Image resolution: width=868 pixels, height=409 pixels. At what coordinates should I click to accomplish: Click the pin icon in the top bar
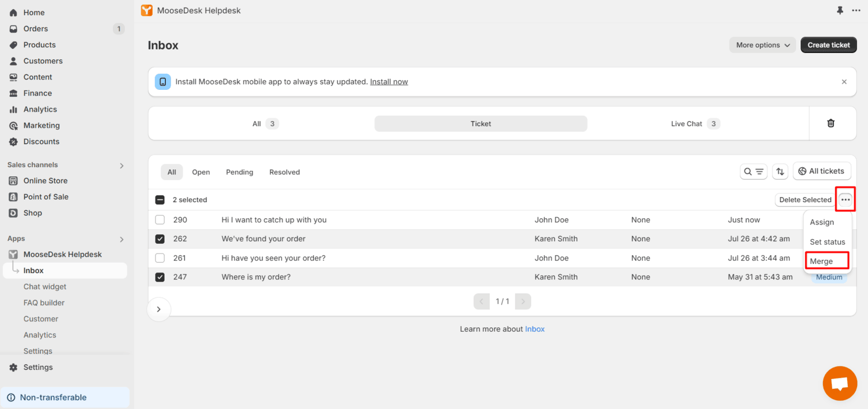pos(840,10)
